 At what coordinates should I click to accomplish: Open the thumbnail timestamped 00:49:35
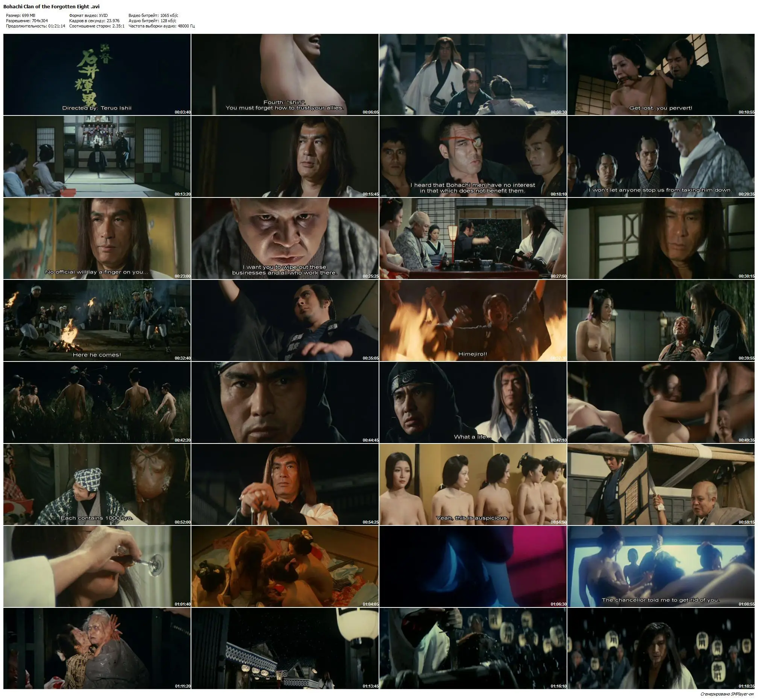click(661, 402)
